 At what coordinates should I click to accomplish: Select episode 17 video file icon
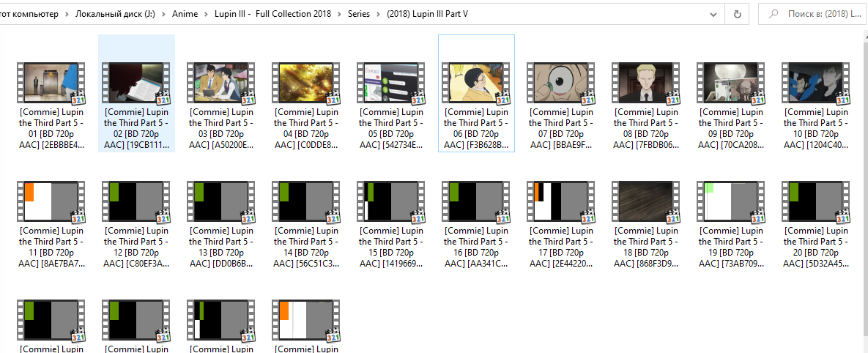tap(561, 201)
